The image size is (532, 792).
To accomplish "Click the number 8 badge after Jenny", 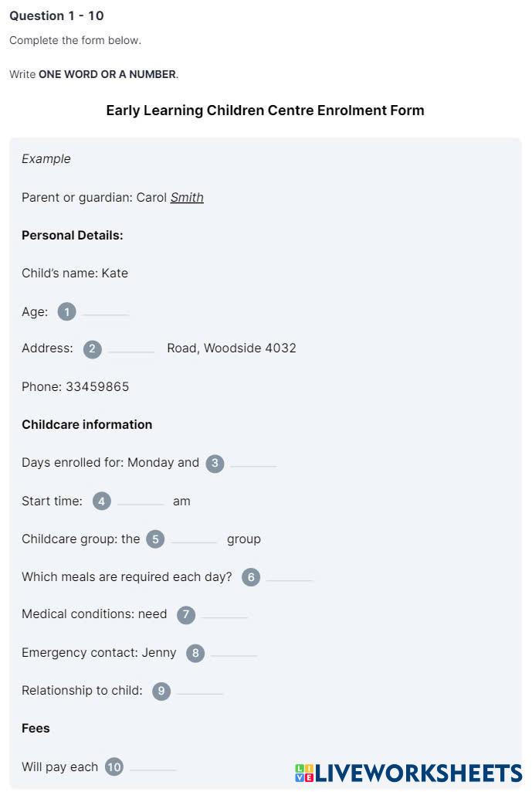I will [x=195, y=653].
